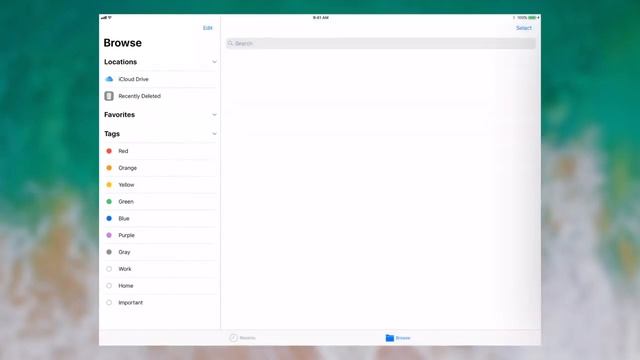Click the iCloud Drive cloud icon

[109, 79]
